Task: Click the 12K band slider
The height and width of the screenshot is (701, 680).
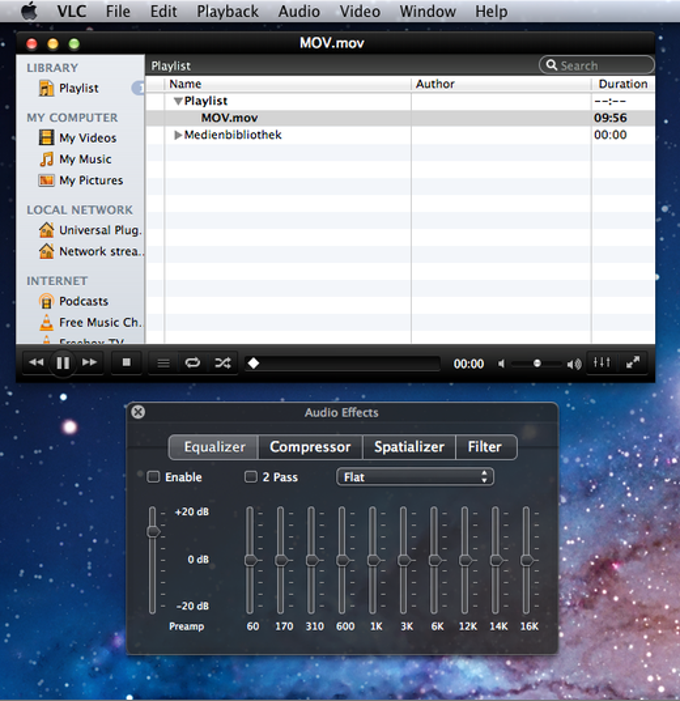Action: pyautogui.click(x=465, y=560)
